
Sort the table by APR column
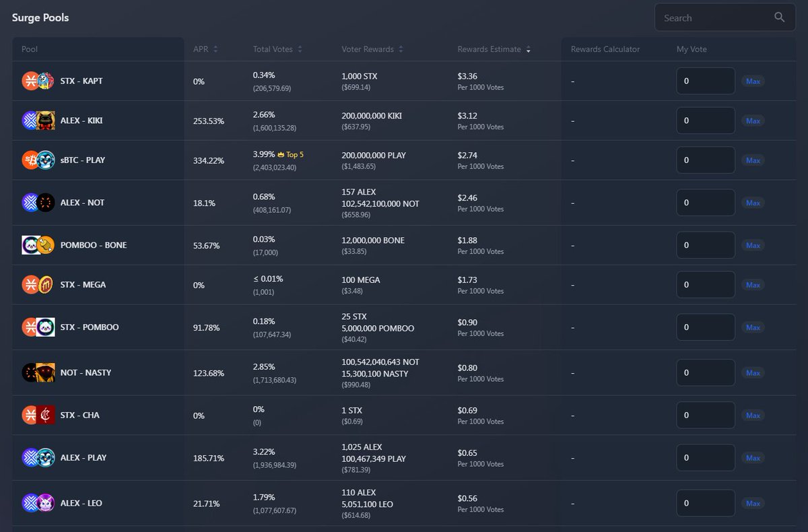pos(205,49)
